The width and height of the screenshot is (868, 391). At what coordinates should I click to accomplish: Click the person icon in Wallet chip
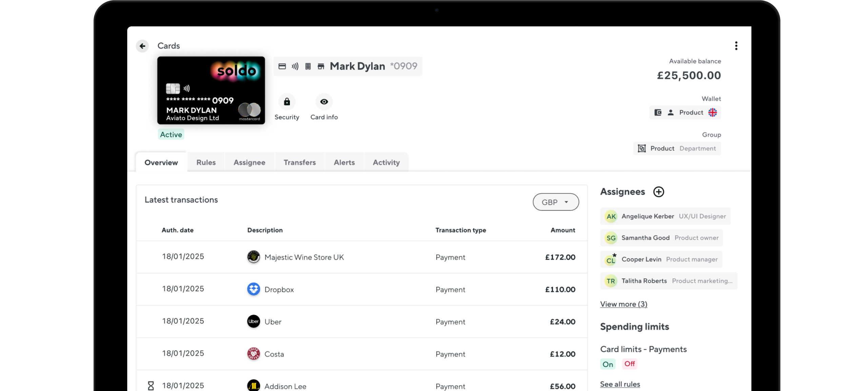click(671, 113)
